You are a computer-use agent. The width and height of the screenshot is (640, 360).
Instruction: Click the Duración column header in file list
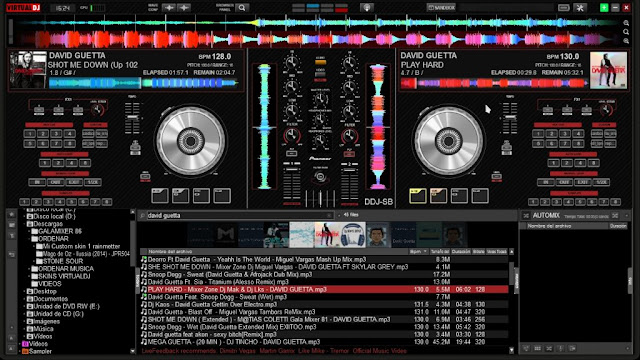click(x=461, y=252)
